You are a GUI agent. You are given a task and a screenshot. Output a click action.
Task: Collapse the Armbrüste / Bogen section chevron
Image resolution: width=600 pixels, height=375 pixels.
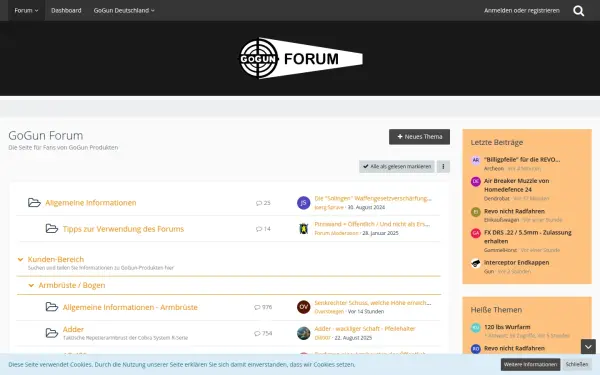tap(31, 285)
